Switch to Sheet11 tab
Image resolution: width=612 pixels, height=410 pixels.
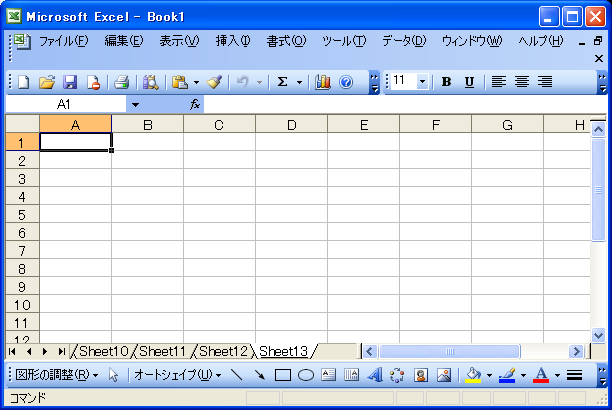tap(162, 351)
